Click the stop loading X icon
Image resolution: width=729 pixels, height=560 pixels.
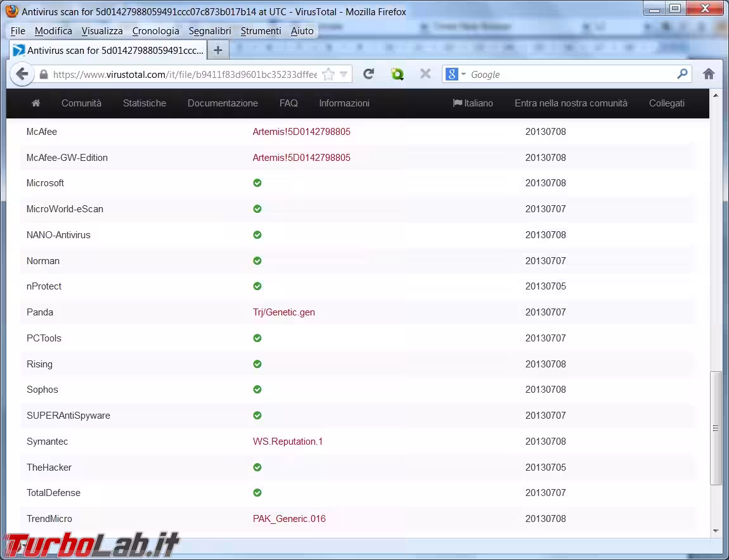pyautogui.click(x=425, y=74)
